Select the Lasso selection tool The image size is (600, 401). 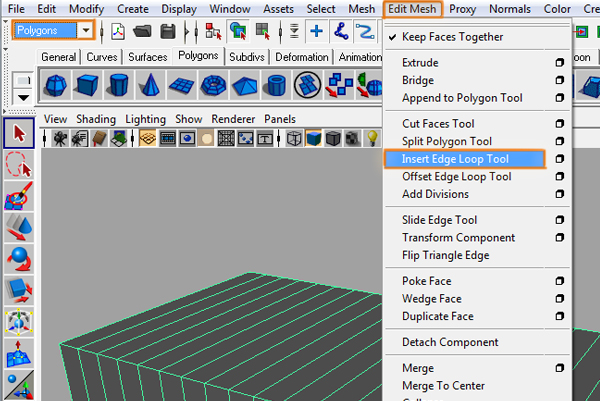click(x=19, y=165)
